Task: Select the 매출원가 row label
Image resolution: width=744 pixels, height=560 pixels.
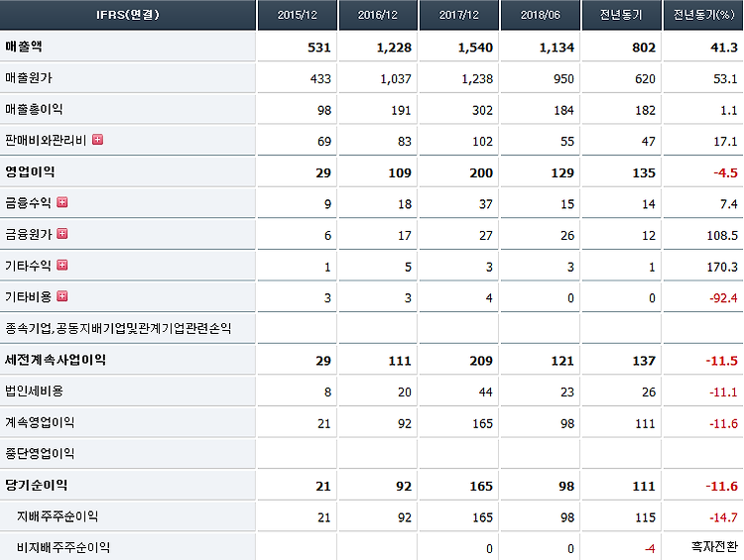Action: 29,77
